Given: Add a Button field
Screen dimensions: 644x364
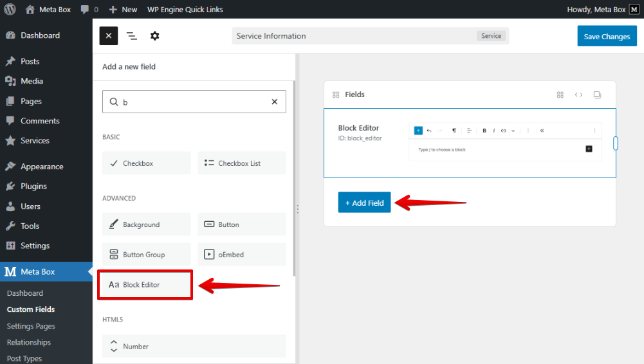Looking at the screenshot, I should coord(241,224).
